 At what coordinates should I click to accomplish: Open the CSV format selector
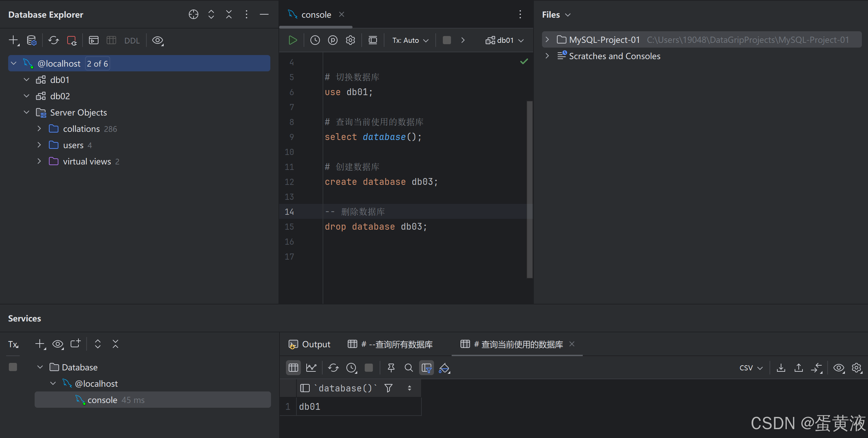(751, 368)
